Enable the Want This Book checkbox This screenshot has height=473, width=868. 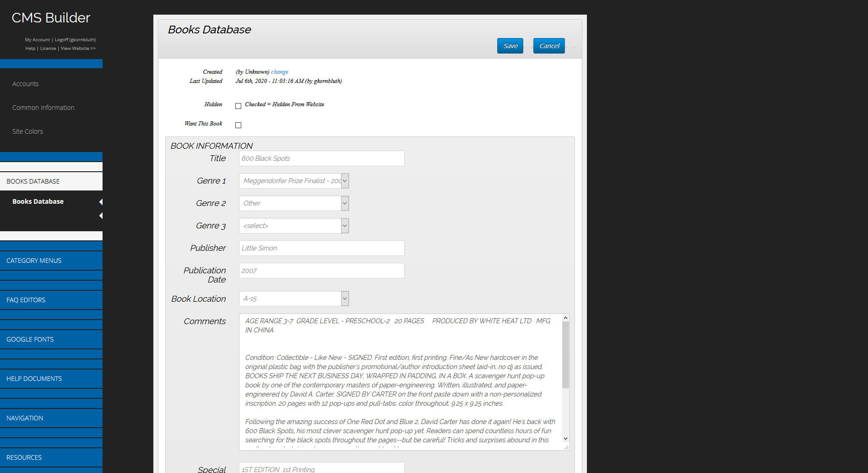tap(238, 125)
